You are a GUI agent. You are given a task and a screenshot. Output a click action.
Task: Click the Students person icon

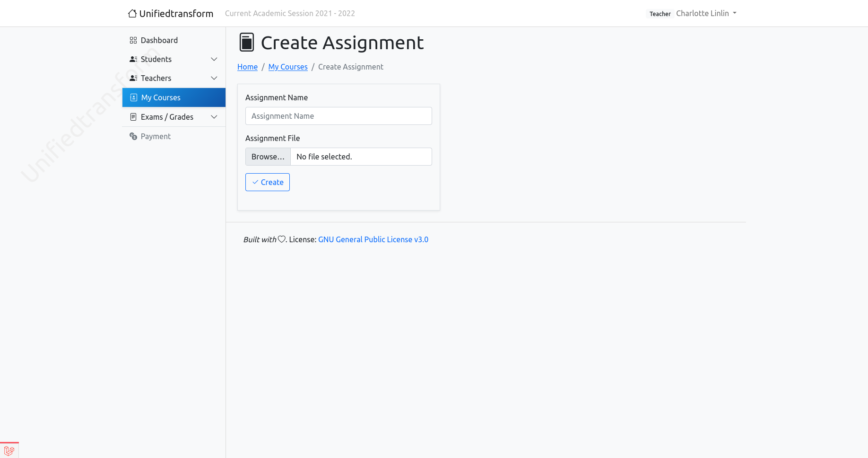click(x=133, y=59)
